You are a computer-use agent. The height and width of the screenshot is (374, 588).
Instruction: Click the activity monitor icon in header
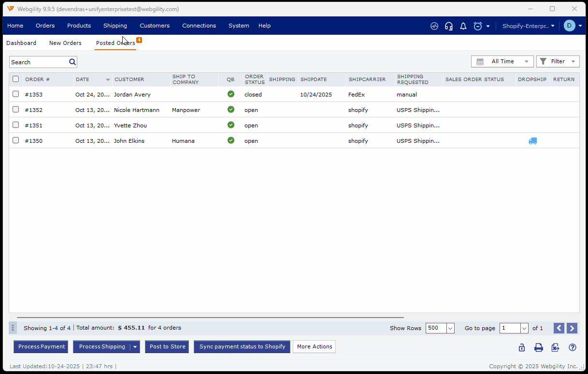[434, 26]
